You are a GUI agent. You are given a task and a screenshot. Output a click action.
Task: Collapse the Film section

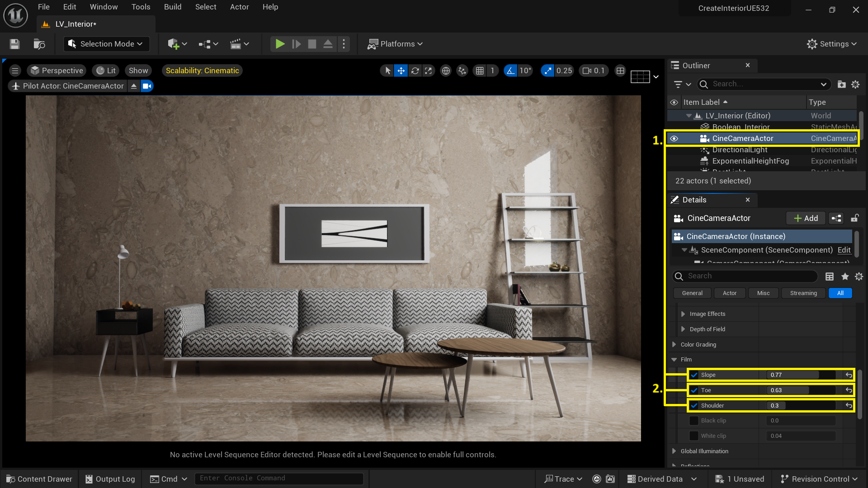674,359
